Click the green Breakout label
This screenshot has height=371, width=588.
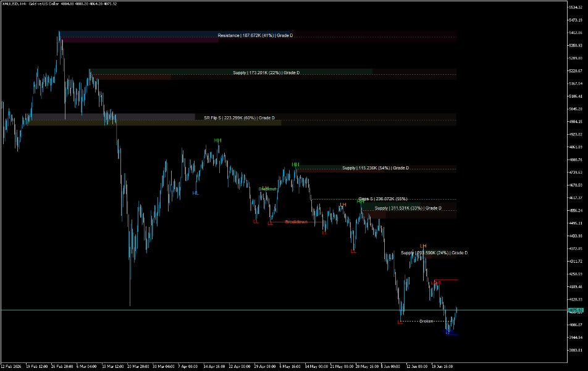(267, 189)
